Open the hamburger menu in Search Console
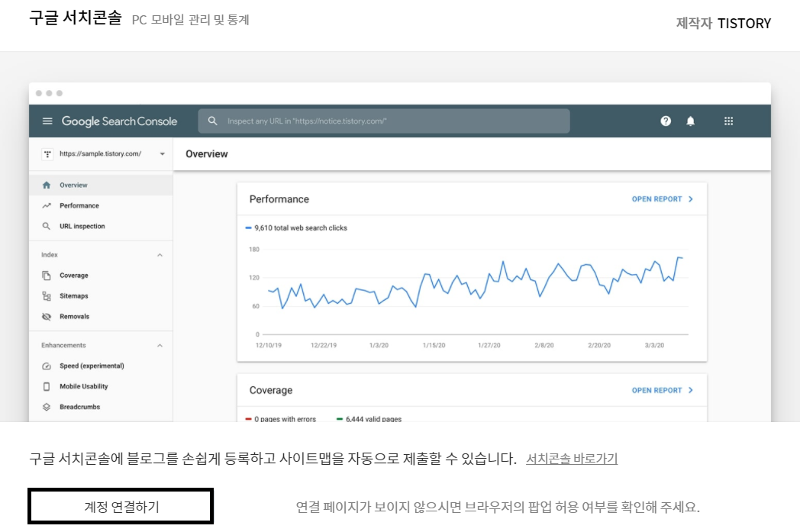Image resolution: width=800 pixels, height=532 pixels. [x=47, y=121]
